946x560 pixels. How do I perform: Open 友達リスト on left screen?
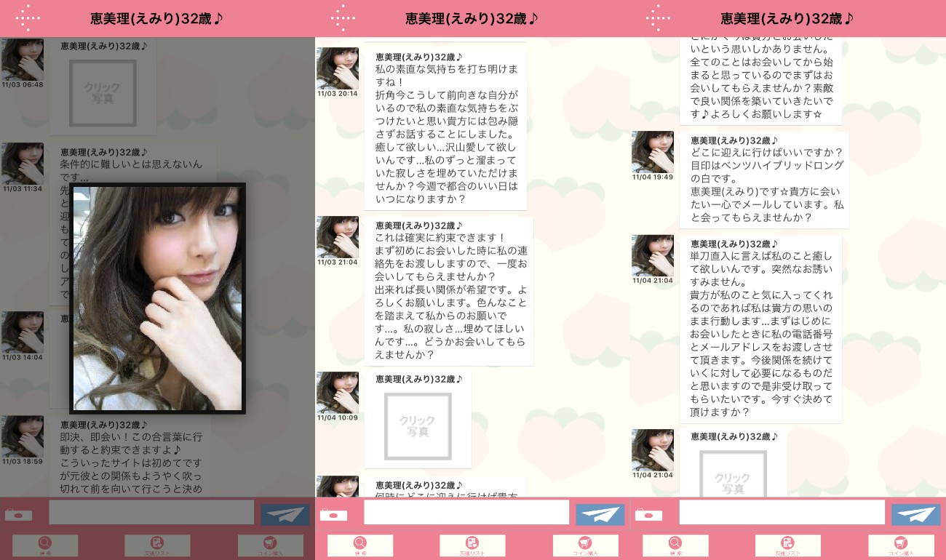[157, 545]
